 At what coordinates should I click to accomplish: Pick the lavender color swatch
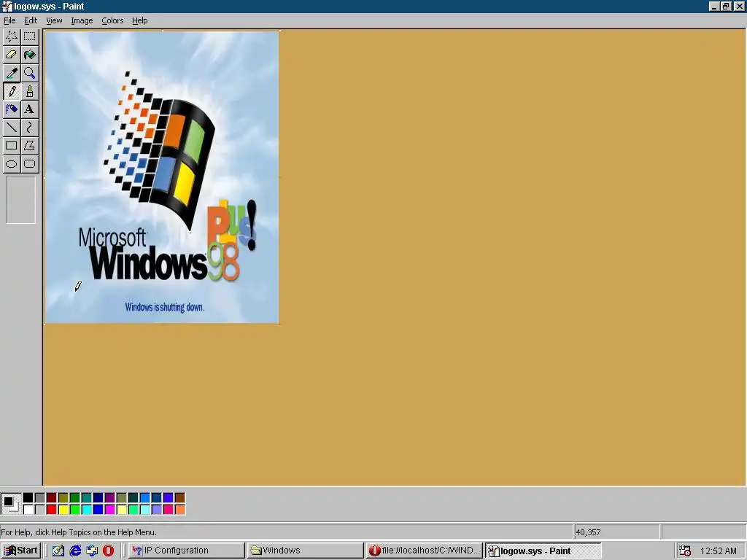pos(157,510)
